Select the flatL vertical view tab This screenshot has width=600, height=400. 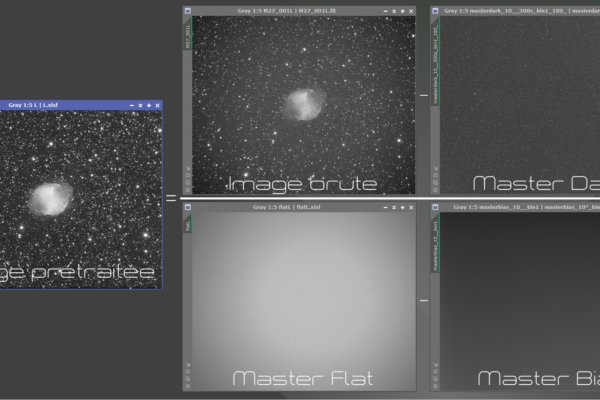[188, 223]
